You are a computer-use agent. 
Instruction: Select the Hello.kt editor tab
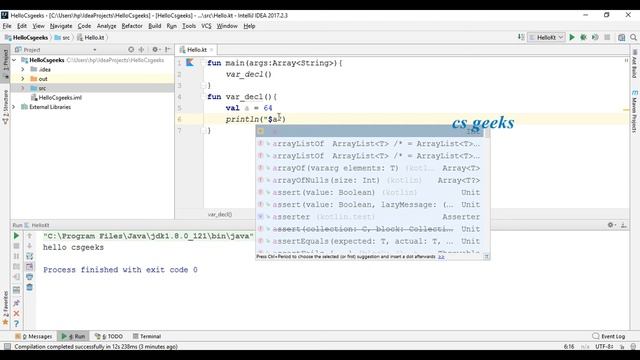pos(197,50)
